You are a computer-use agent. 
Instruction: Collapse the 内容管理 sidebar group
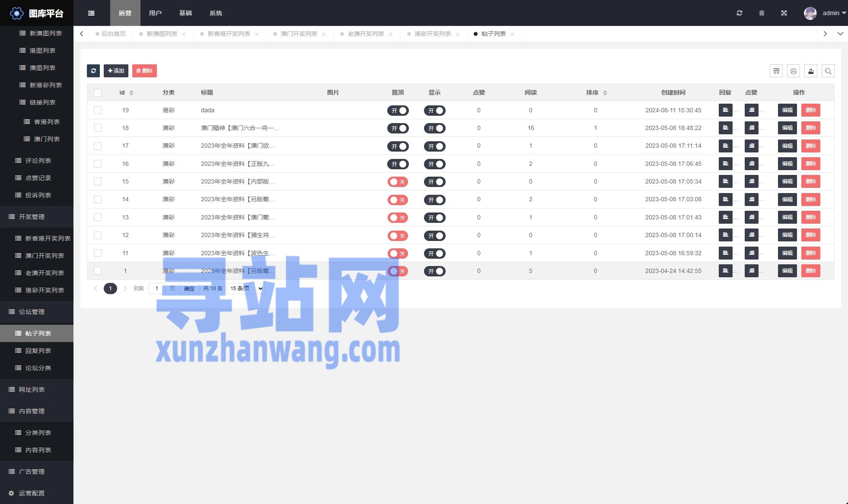point(37,411)
